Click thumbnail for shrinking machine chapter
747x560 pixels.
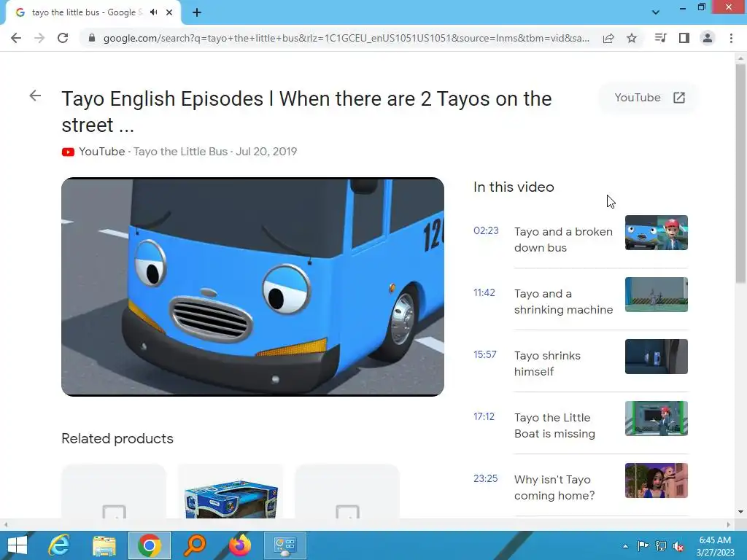pos(656,295)
